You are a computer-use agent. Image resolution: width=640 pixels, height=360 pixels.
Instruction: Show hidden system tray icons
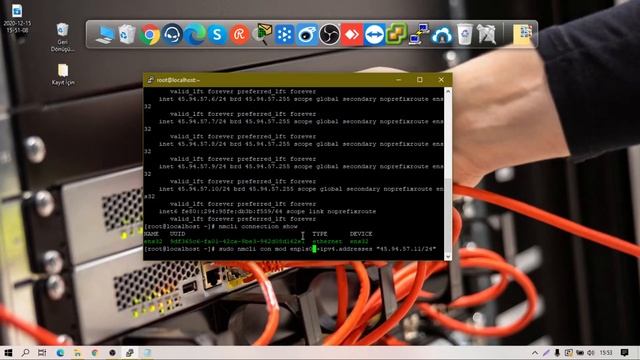(x=535, y=353)
